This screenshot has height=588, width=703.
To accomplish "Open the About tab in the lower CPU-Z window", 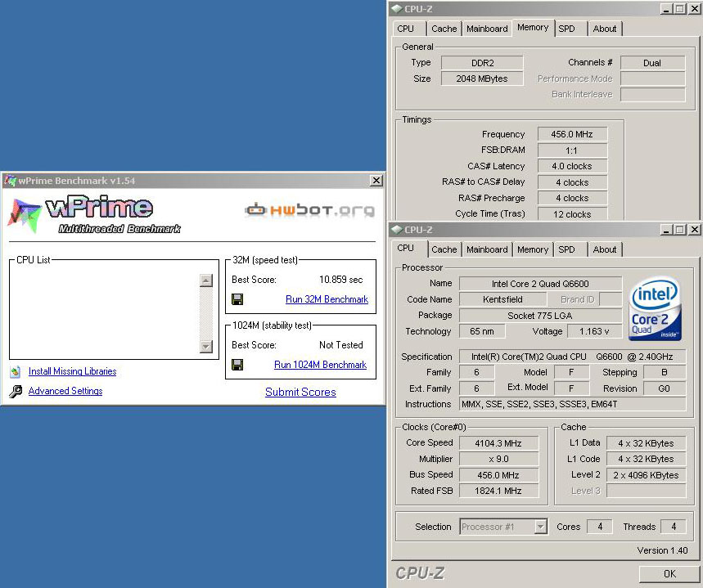I will pyautogui.click(x=605, y=249).
